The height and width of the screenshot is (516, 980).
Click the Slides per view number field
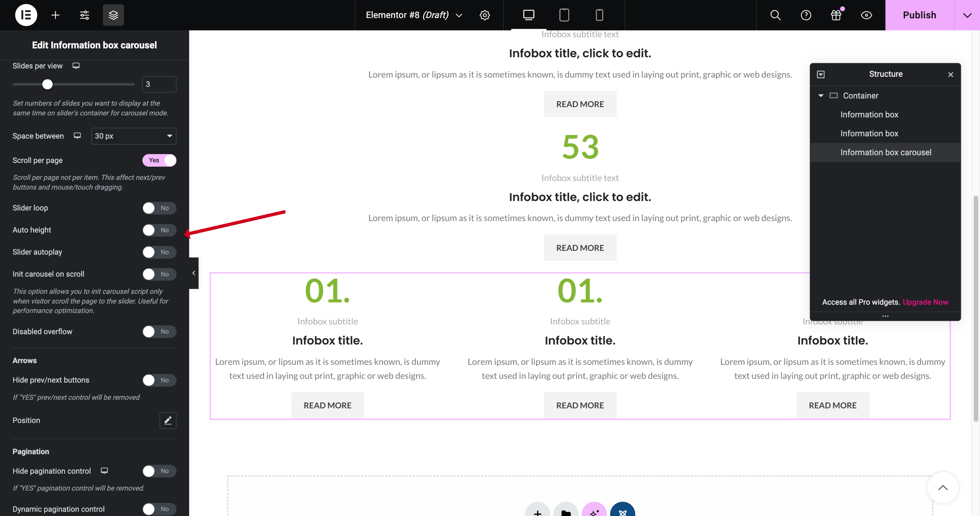pos(159,84)
